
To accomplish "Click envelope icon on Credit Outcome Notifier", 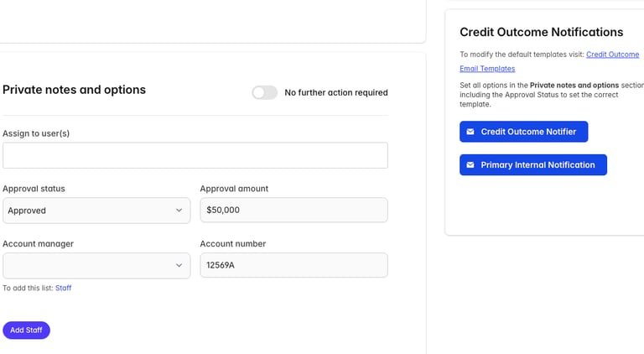I will click(470, 132).
